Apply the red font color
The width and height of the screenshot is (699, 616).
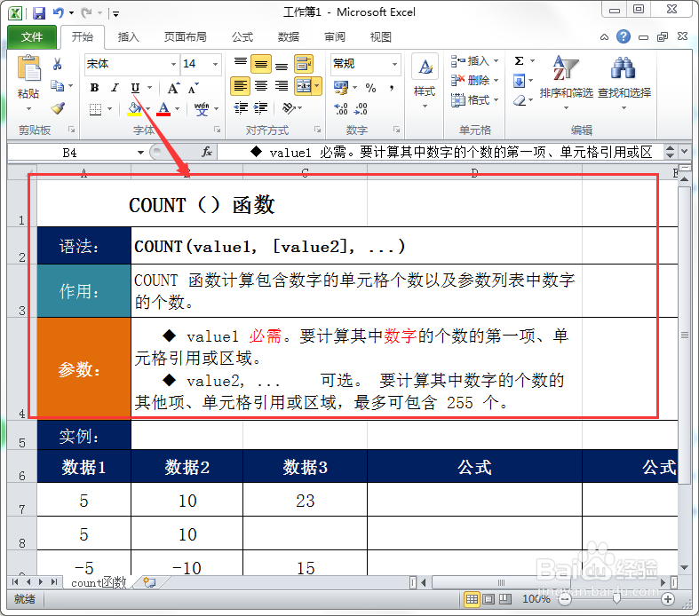(163, 108)
